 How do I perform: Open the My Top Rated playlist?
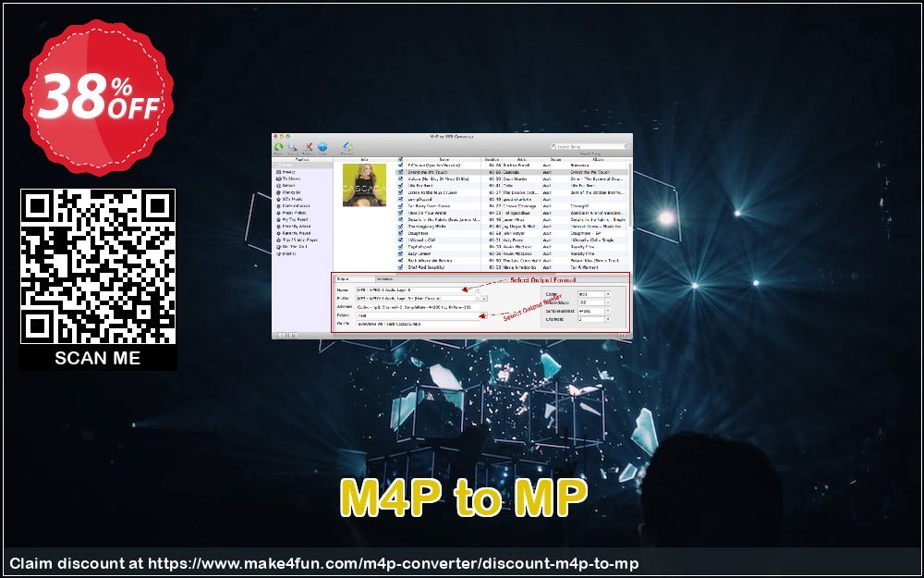(x=292, y=219)
